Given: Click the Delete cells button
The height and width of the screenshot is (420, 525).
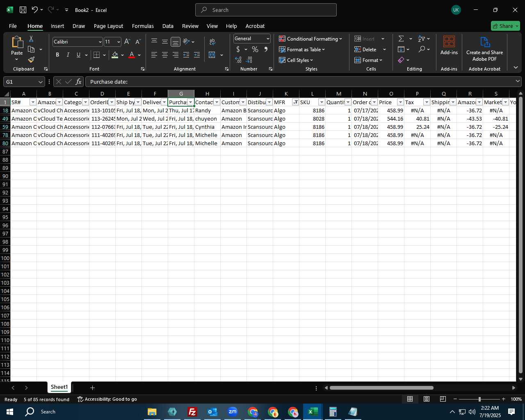Looking at the screenshot, I should point(365,49).
